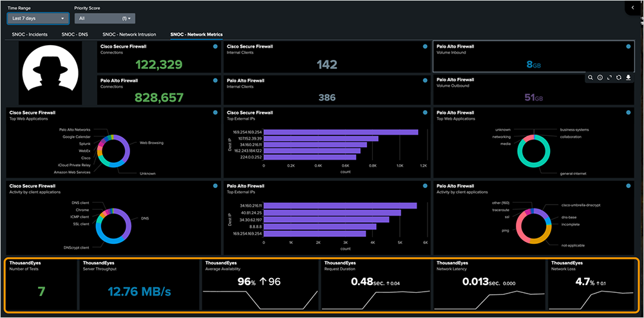Go to SNOC - Network Intrusion tab
Screen dimensions: 644x318
coord(129,34)
